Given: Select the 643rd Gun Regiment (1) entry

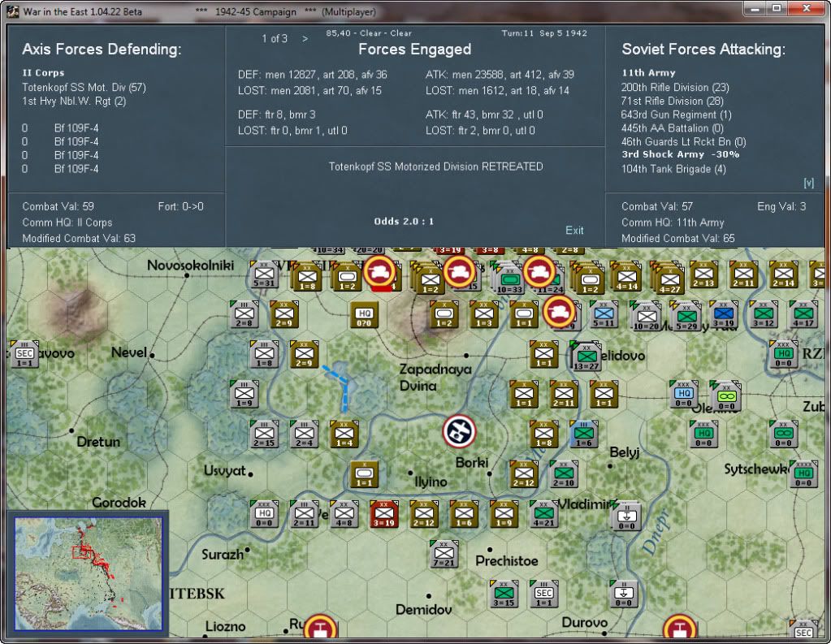Looking at the screenshot, I should 676,115.
